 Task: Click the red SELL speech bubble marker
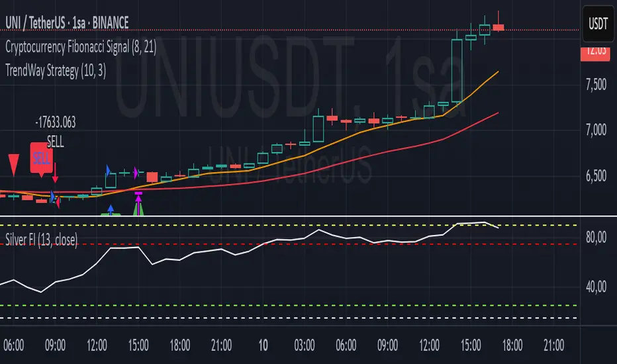coord(41,159)
